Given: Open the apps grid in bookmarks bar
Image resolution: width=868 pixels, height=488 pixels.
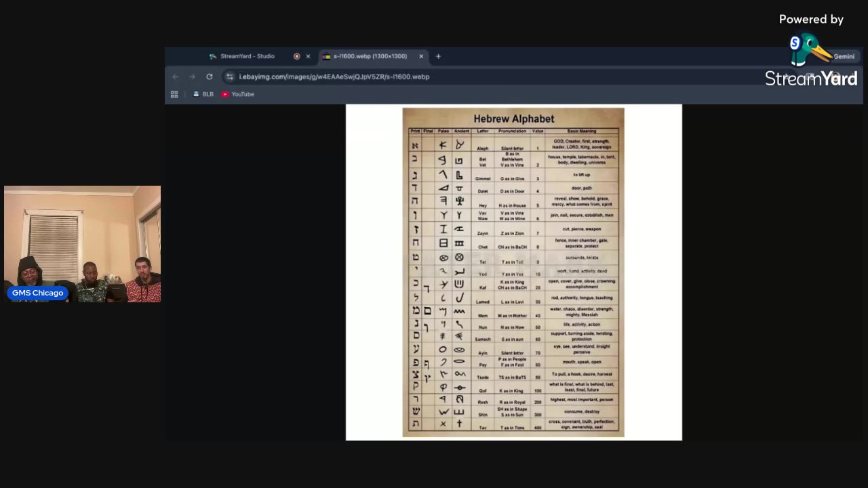Looking at the screenshot, I should [174, 94].
